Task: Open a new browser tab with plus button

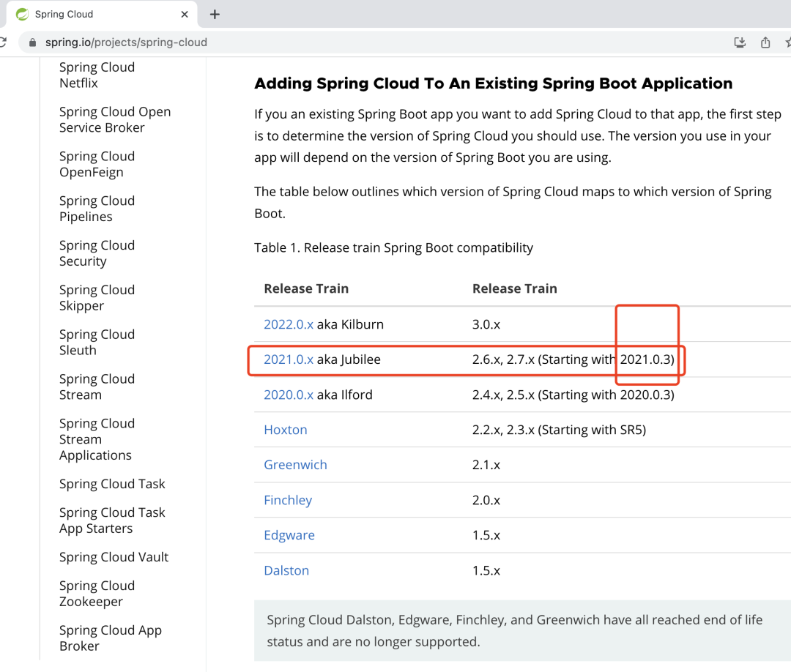Action: tap(215, 14)
